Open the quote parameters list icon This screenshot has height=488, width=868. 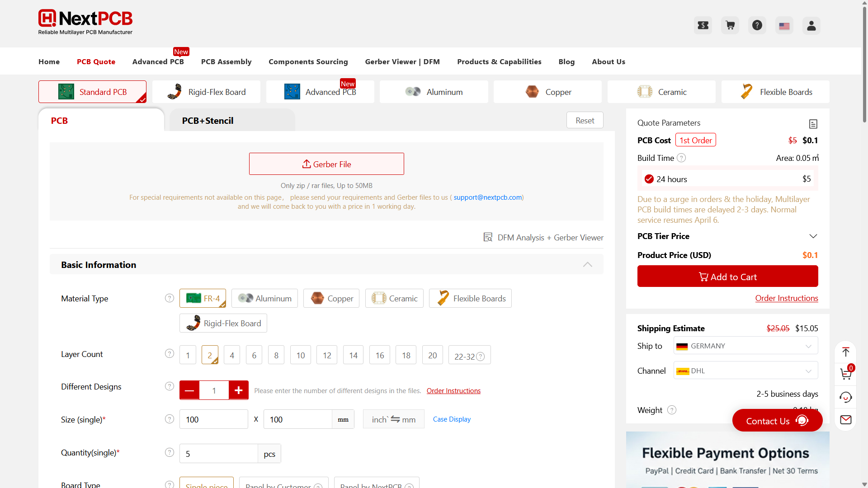pos(813,124)
